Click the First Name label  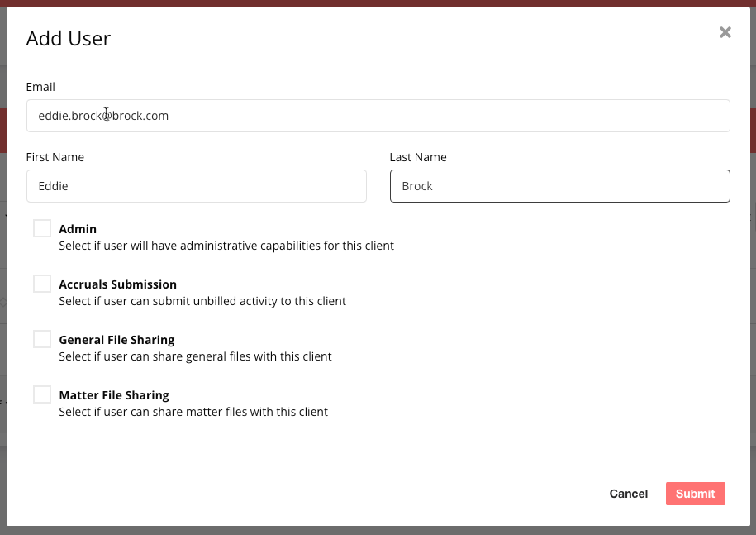55,157
